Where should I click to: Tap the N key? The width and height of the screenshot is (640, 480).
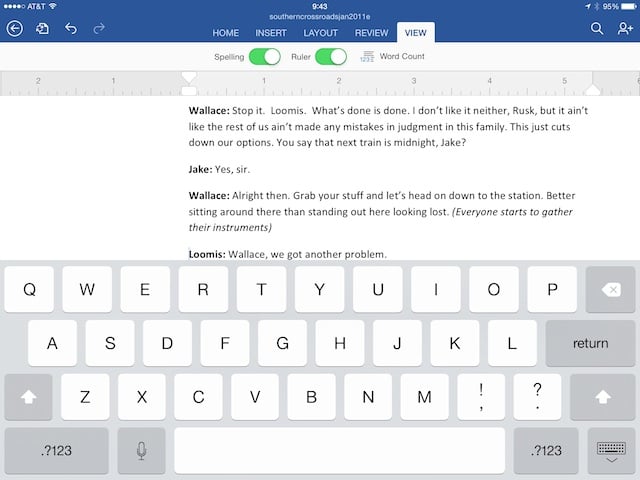coord(368,397)
